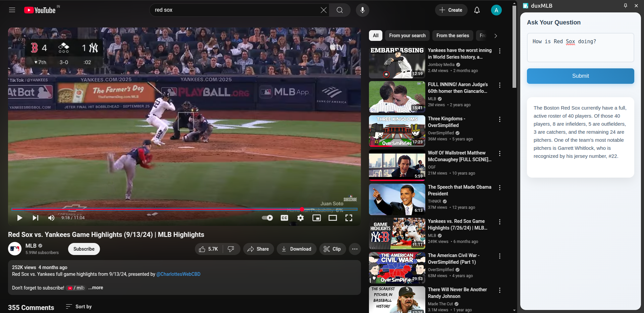Image resolution: width=644 pixels, height=313 pixels.
Task: Select the partially hidden fourth filter chip
Action: point(482,36)
